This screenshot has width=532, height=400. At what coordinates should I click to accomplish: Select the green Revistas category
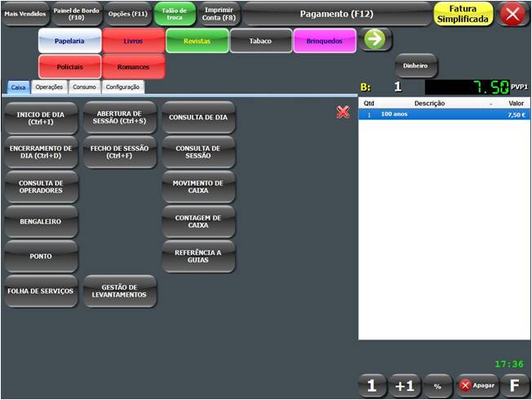(197, 40)
